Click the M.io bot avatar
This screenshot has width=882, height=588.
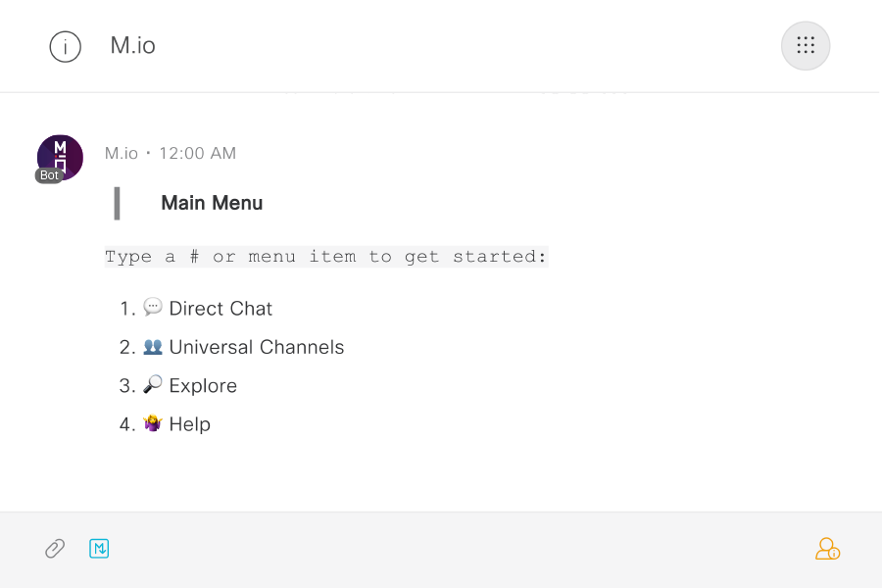tap(60, 155)
